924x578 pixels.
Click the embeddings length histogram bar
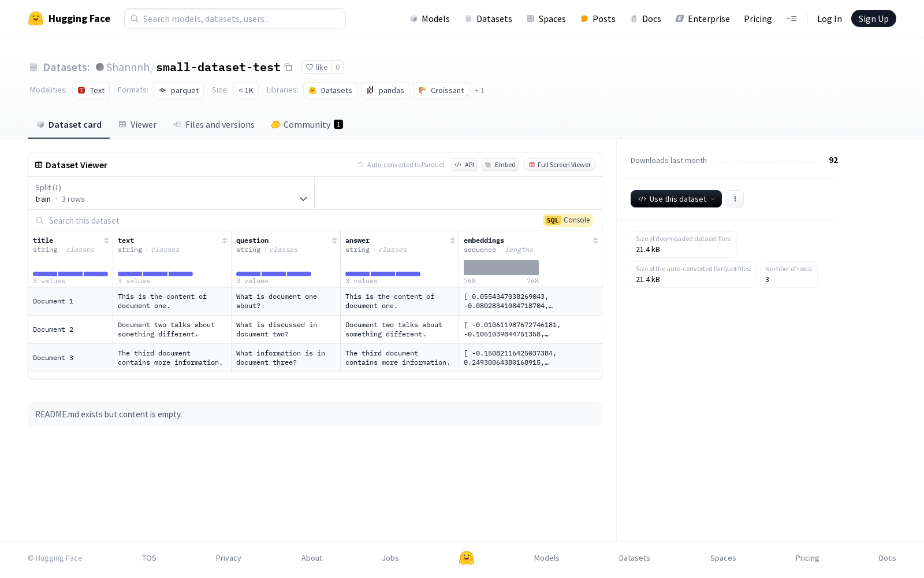pyautogui.click(x=501, y=268)
